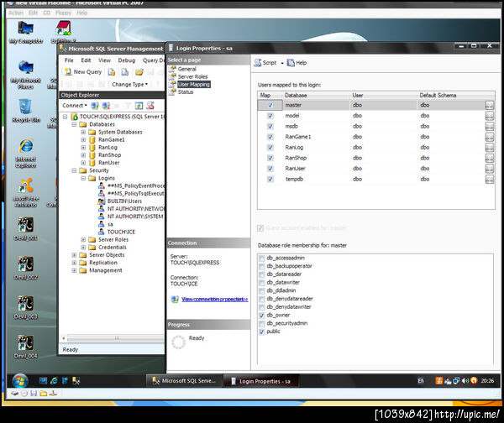The image size is (504, 423).
Task: Collapse the Databases tree node
Action: coord(74,124)
